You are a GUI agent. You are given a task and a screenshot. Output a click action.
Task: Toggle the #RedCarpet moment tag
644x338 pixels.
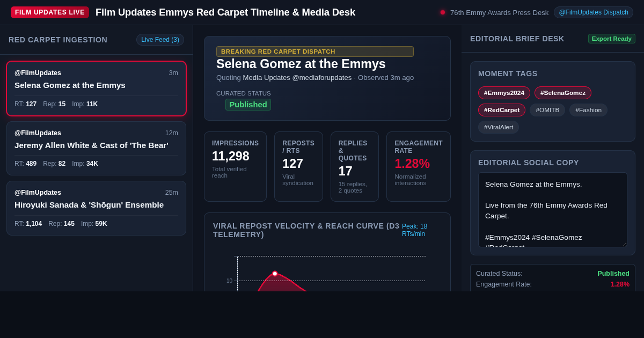tap(502, 110)
